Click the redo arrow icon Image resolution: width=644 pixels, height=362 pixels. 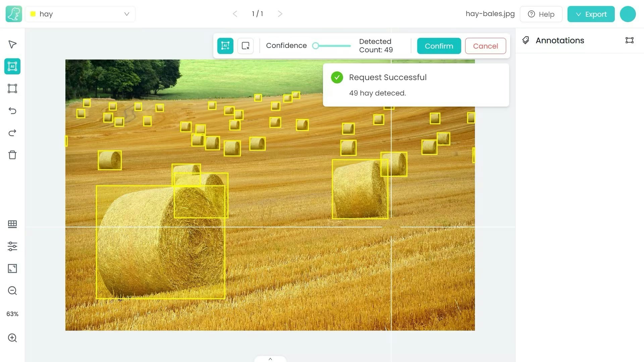(12, 133)
